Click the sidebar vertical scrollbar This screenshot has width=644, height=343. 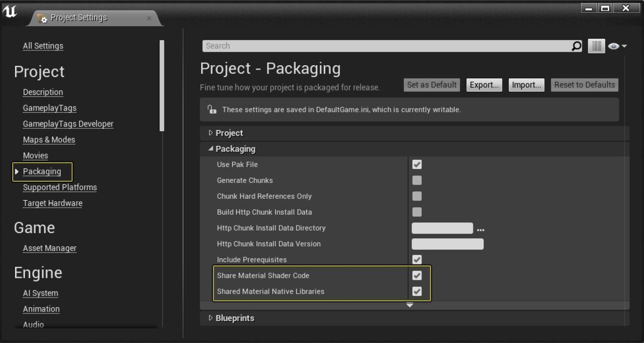click(x=162, y=86)
